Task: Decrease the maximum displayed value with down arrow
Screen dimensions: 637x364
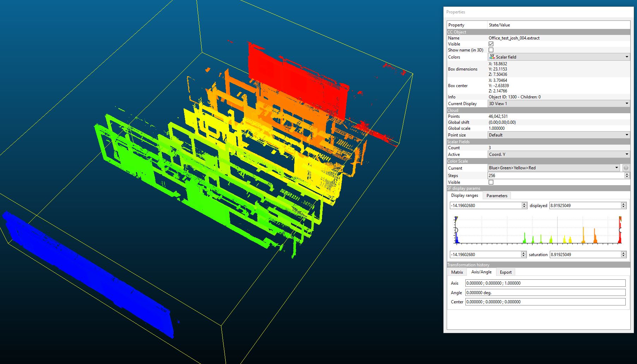Action: pos(624,207)
